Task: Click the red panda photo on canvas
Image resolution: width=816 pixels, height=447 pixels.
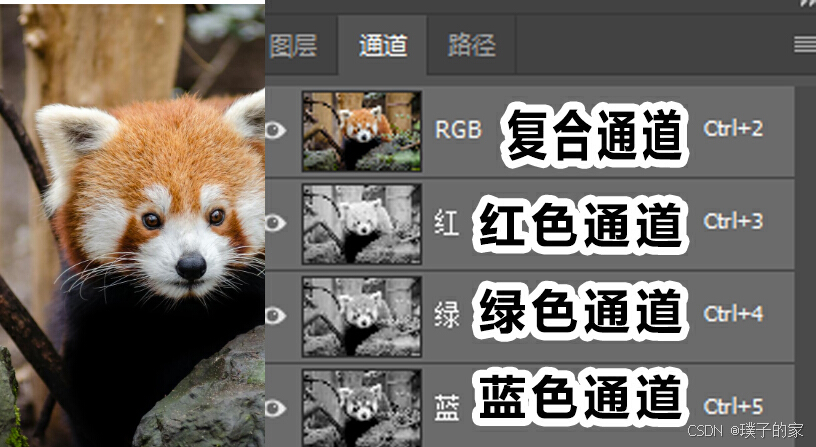Action: [132, 225]
